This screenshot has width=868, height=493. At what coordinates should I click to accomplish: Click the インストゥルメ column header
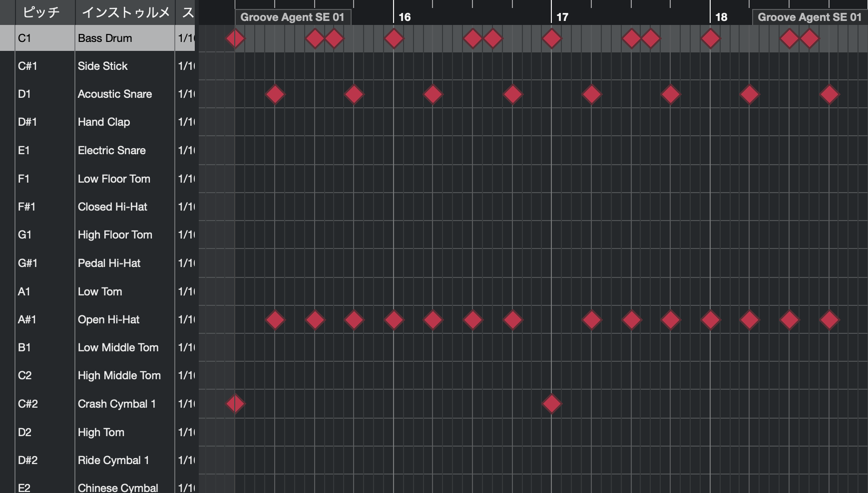coord(125,12)
